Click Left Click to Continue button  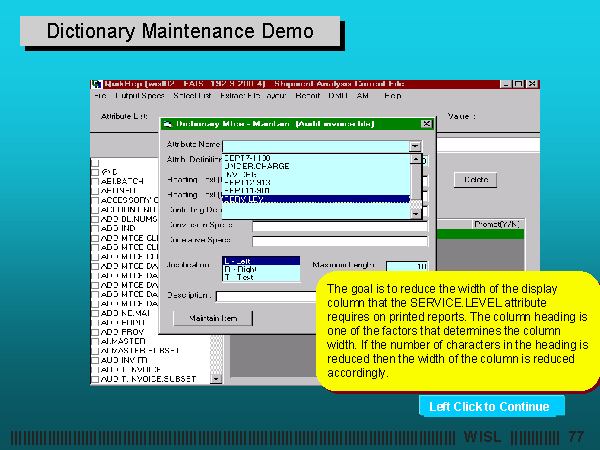click(490, 406)
